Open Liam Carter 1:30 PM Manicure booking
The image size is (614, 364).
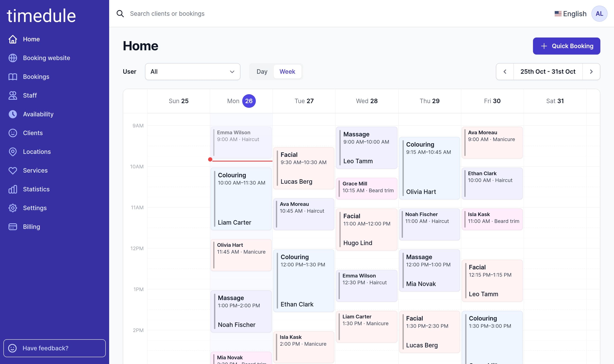pyautogui.click(x=366, y=327)
